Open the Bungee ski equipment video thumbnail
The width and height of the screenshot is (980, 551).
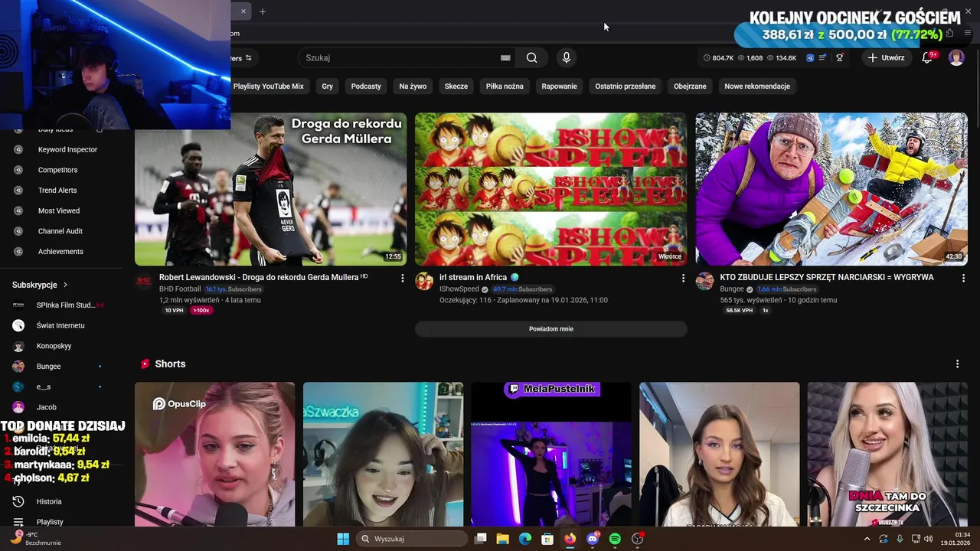pyautogui.click(x=831, y=189)
